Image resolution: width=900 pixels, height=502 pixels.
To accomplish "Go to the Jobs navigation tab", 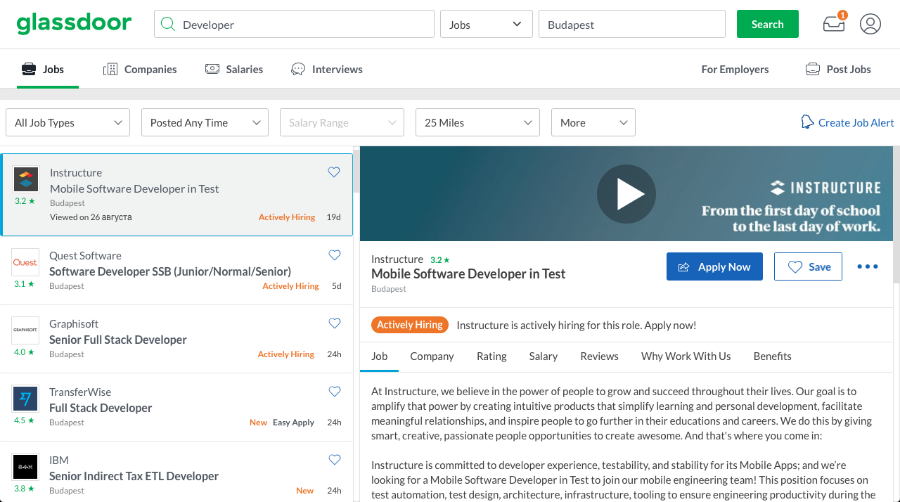I will (x=43, y=69).
